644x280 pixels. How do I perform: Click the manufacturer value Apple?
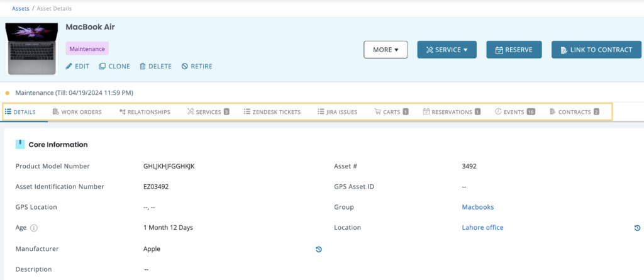click(x=152, y=249)
